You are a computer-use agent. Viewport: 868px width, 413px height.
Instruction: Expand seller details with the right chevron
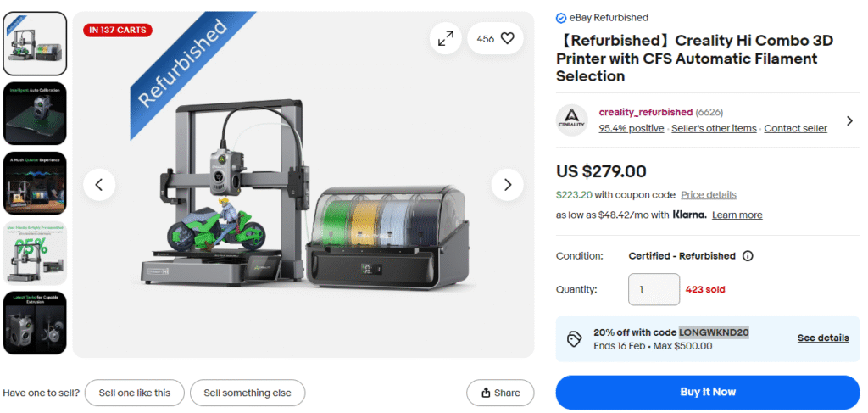click(x=849, y=120)
